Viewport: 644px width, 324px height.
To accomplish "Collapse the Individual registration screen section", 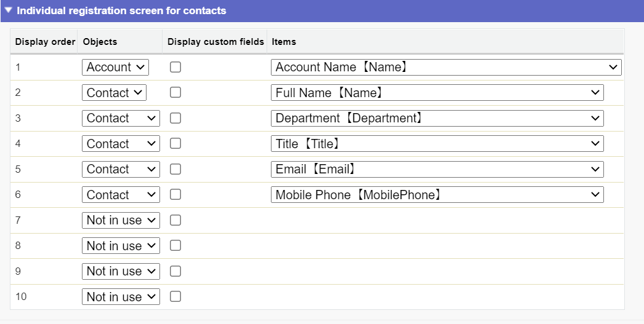I will pyautogui.click(x=9, y=10).
